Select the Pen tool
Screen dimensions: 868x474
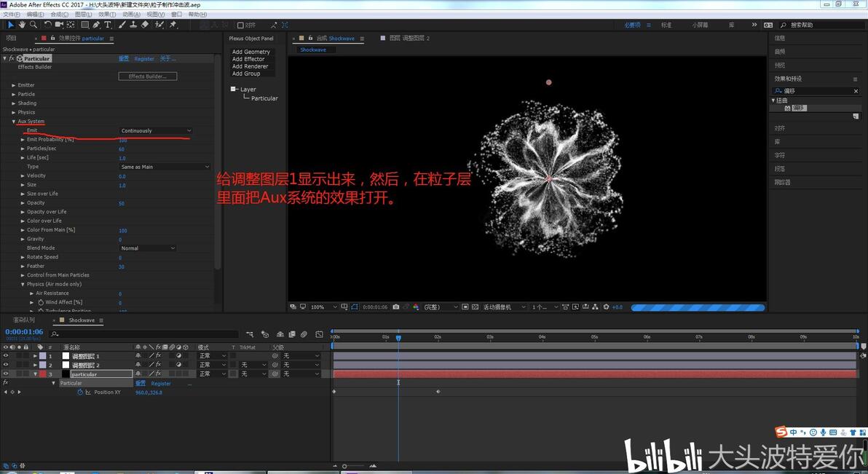point(96,25)
